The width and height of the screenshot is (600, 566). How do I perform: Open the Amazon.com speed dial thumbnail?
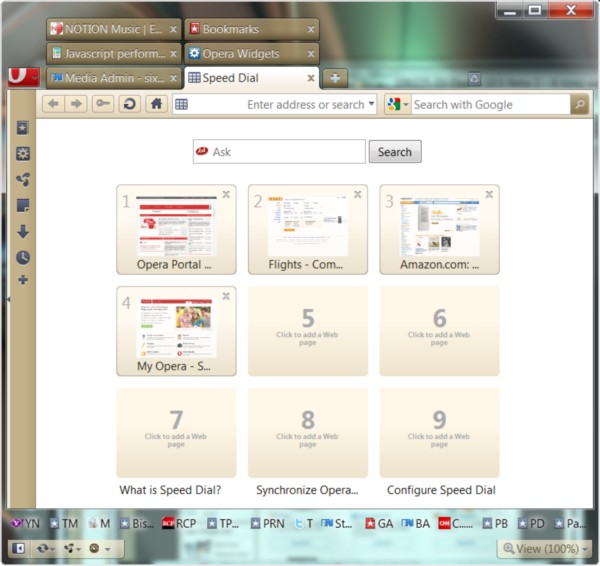point(440,230)
